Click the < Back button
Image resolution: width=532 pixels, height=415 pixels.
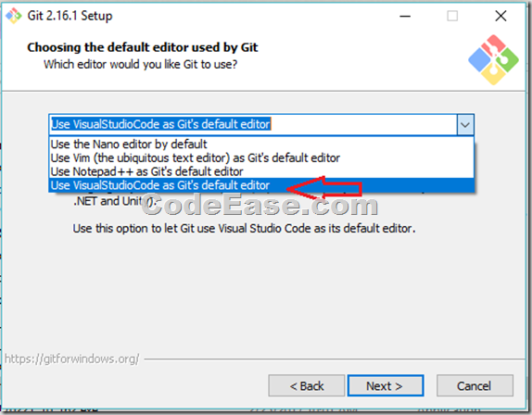pos(307,385)
